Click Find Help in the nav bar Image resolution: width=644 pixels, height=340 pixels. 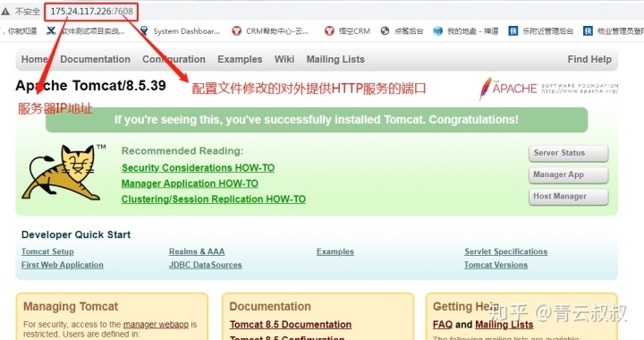click(x=589, y=60)
